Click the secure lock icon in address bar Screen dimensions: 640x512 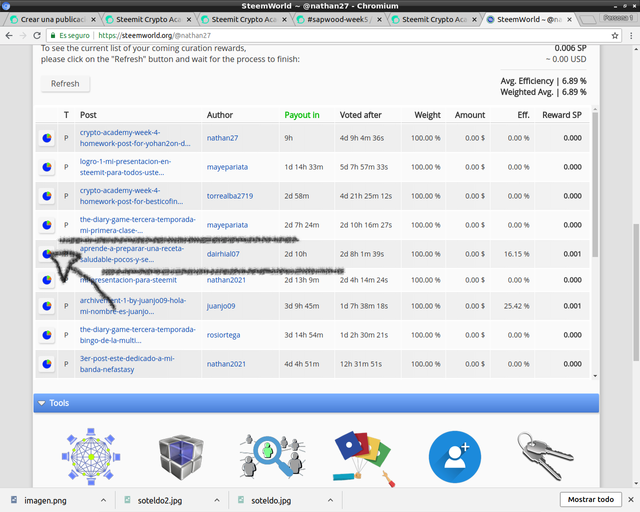click(x=53, y=36)
